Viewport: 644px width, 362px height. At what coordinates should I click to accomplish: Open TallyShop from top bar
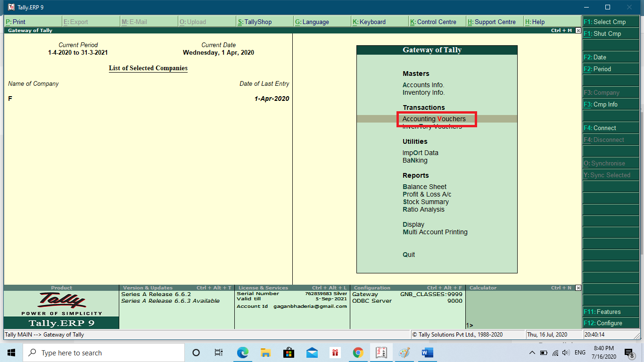pyautogui.click(x=265, y=22)
